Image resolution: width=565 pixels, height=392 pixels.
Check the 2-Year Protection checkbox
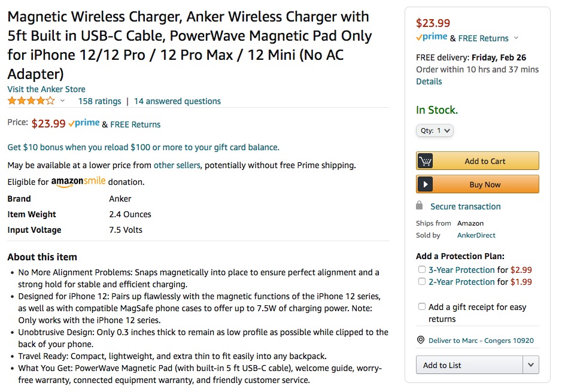tap(421, 281)
